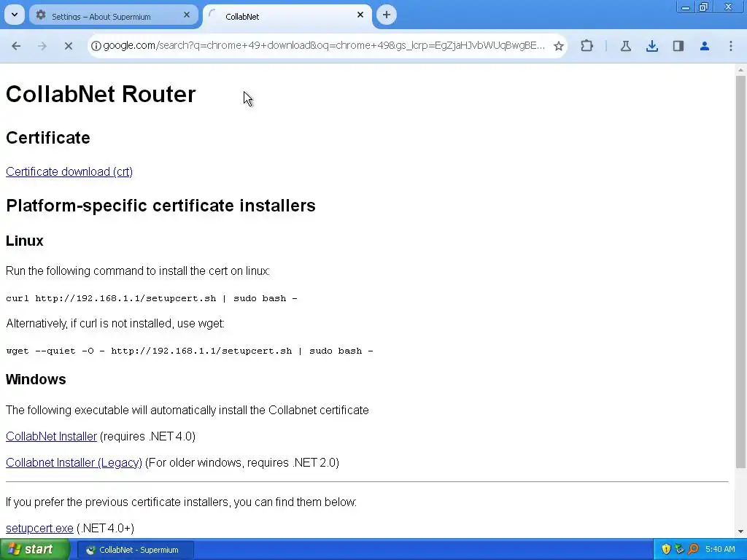Click the scrollbar down arrow

click(x=740, y=531)
